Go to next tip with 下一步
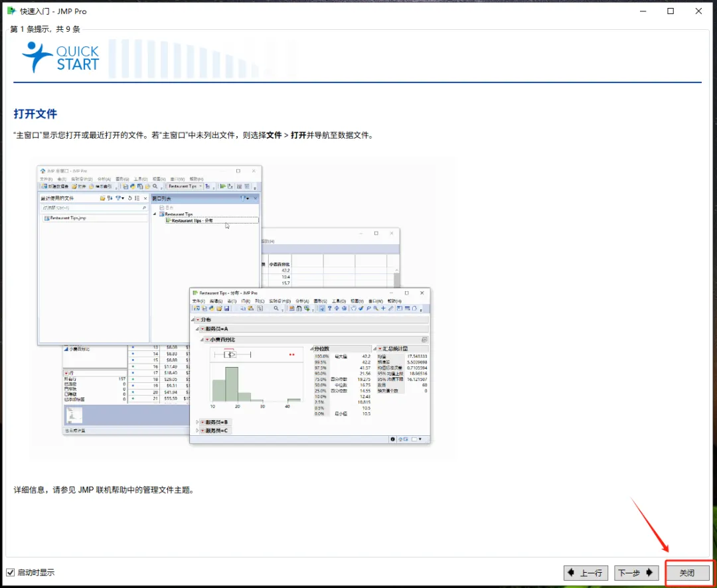The height and width of the screenshot is (588, 717). coord(637,573)
